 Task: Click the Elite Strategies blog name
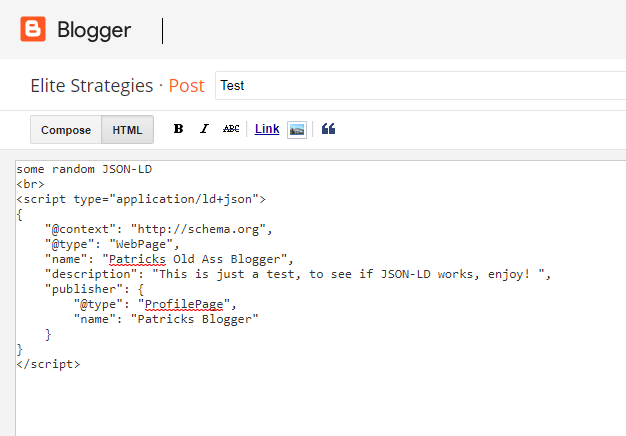click(92, 86)
